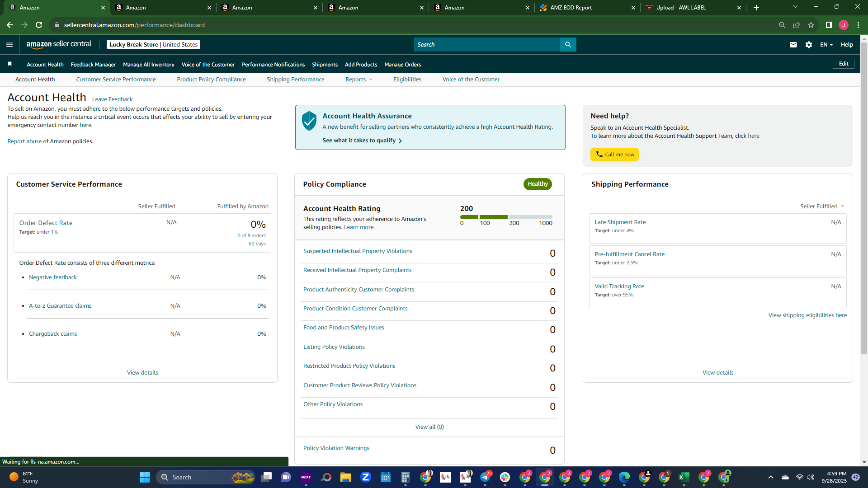Open Telegram from the taskbar
This screenshot has width=868, height=488.
(x=485, y=477)
